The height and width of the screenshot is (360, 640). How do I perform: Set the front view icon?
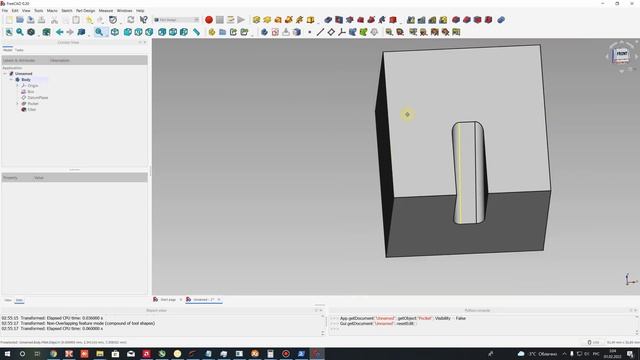pyautogui.click(x=128, y=32)
